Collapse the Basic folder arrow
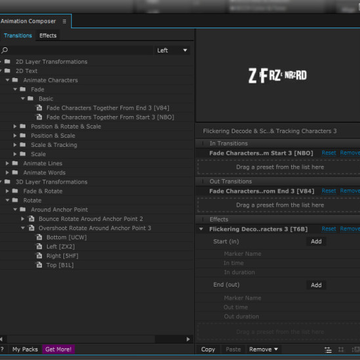The width and height of the screenshot is (360, 360). pos(23,99)
